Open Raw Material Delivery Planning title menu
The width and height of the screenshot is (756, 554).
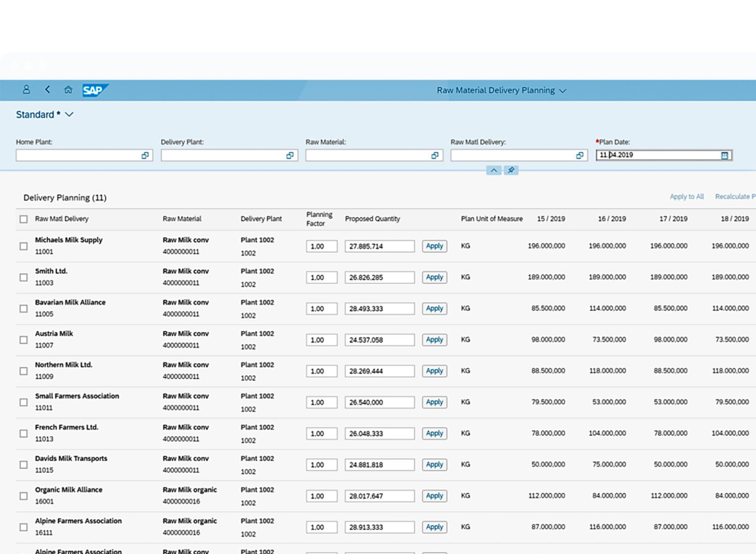pyautogui.click(x=562, y=91)
